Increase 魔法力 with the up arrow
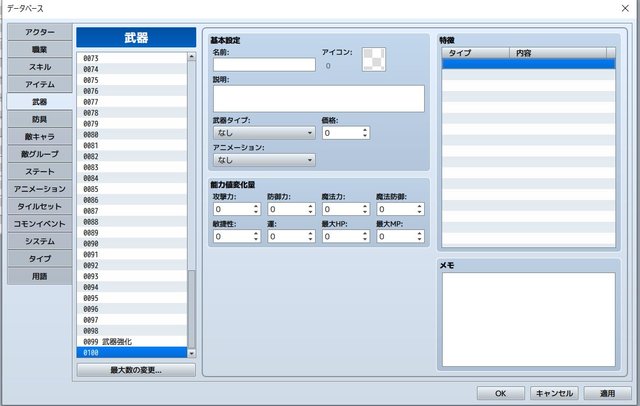This screenshot has height=406, width=640. click(x=365, y=206)
